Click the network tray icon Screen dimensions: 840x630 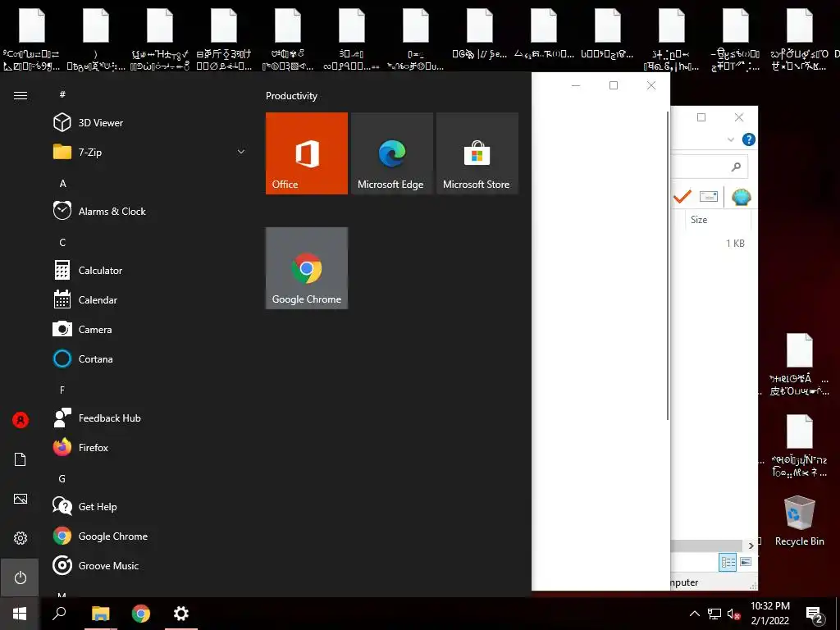714,614
